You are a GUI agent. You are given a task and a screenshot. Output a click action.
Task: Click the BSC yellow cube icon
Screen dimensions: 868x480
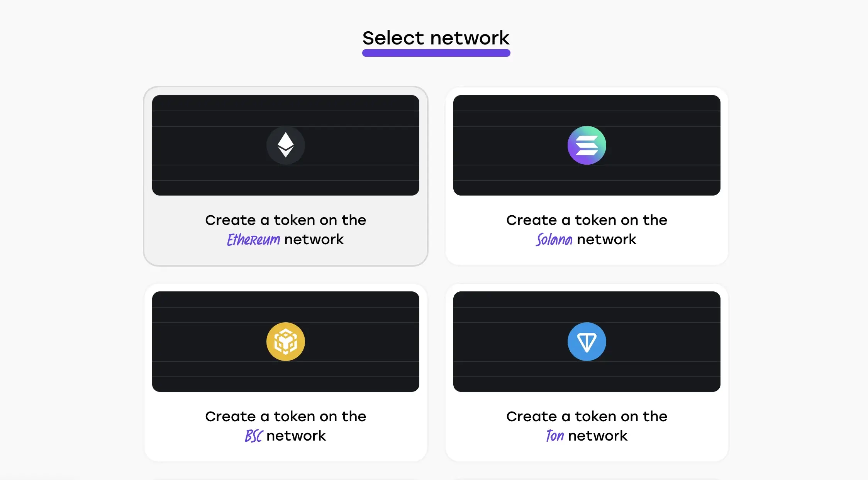point(285,341)
